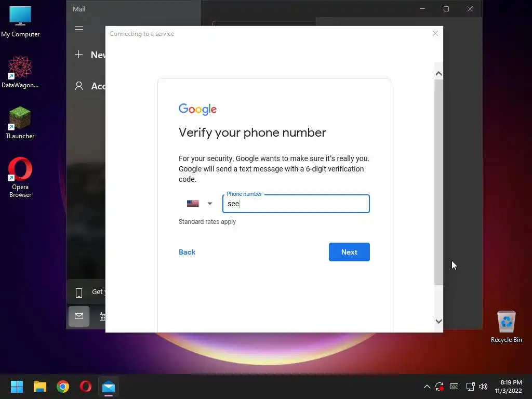The image size is (532, 399).
Task: Click the Verify your phone number heading
Action: 252,132
